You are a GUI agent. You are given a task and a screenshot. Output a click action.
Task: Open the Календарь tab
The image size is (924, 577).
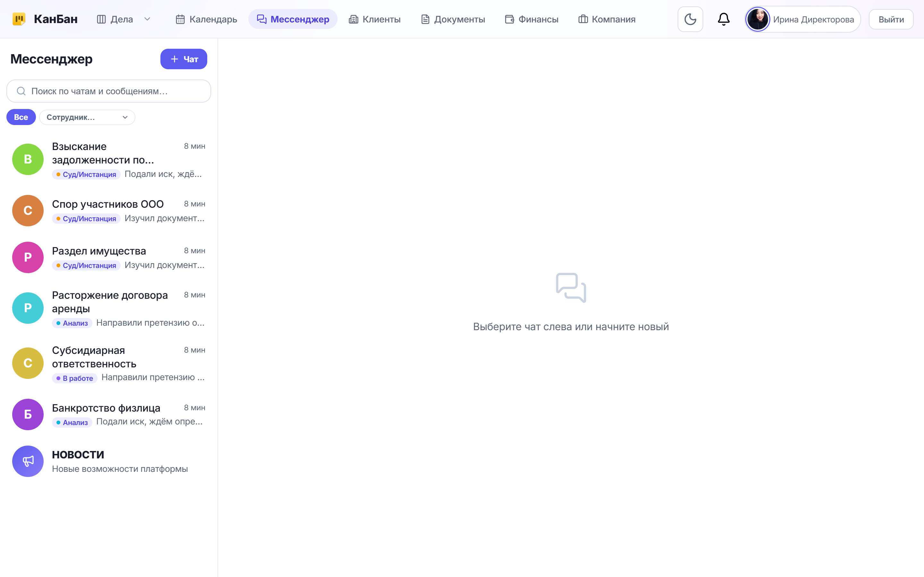click(206, 19)
